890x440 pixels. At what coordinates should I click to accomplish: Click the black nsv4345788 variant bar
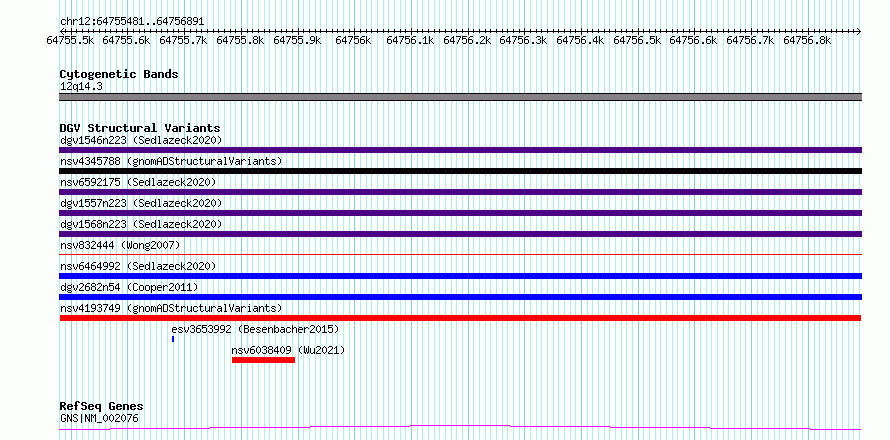(460, 171)
